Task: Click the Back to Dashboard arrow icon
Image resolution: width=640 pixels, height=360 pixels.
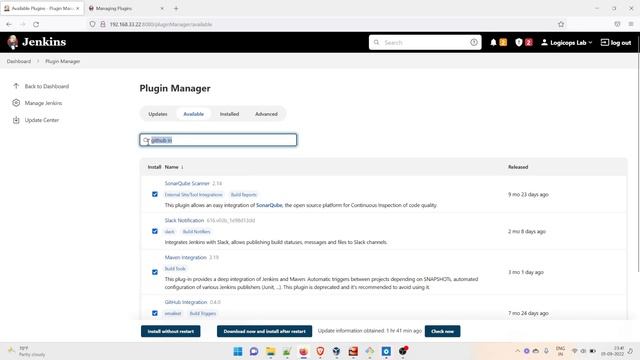Action: pyautogui.click(x=16, y=86)
